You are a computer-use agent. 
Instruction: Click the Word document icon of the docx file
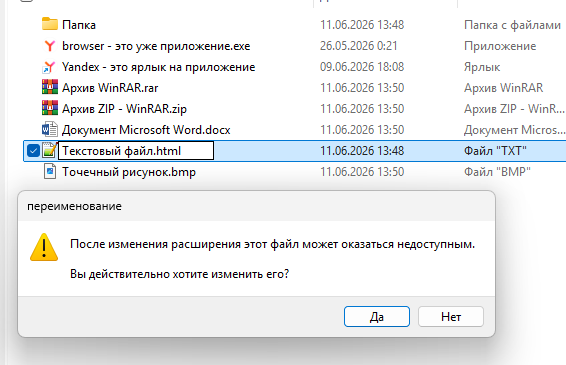[x=50, y=129]
